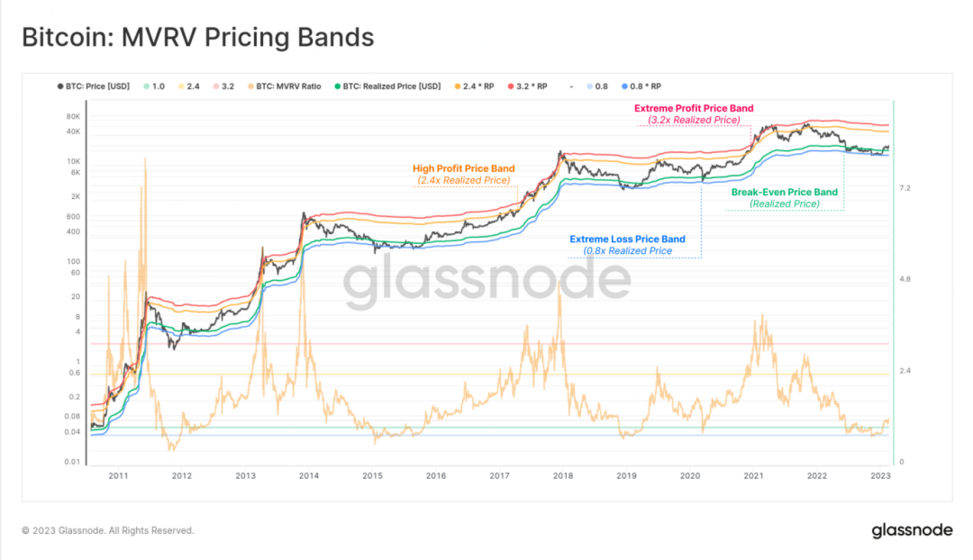Click the 3.2 * RP legend entry
Image resolution: width=973 pixels, height=560 pixels.
[x=527, y=86]
